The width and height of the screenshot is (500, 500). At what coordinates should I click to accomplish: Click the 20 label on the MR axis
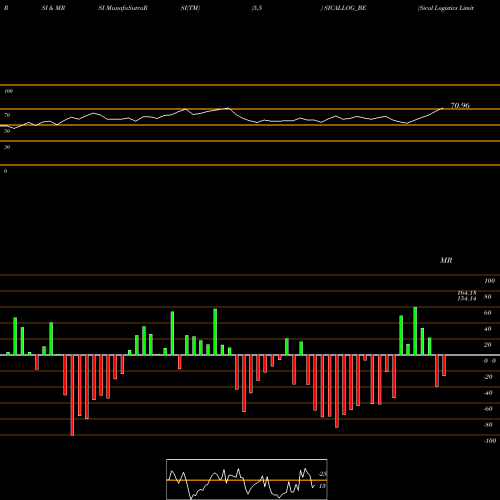pyautogui.click(x=488, y=345)
